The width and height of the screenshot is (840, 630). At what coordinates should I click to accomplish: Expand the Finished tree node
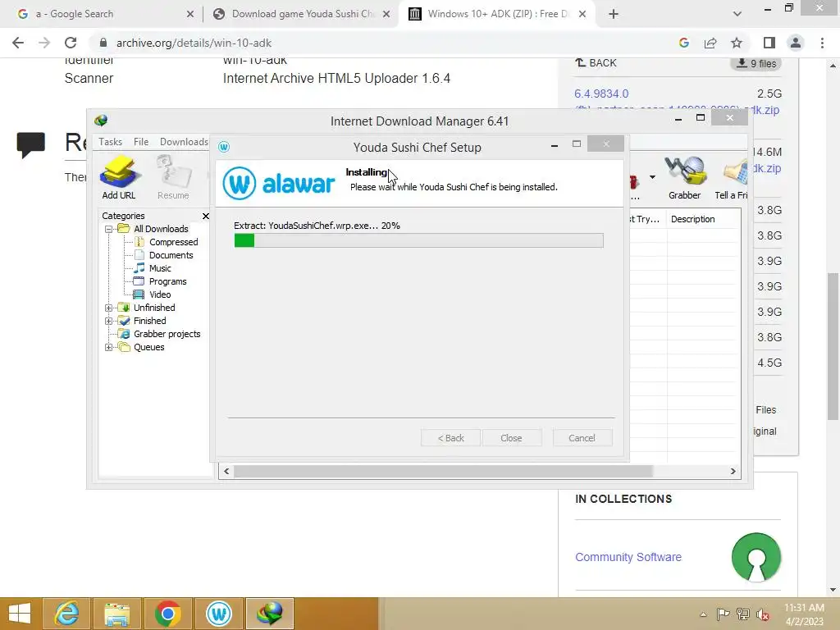[x=109, y=321]
